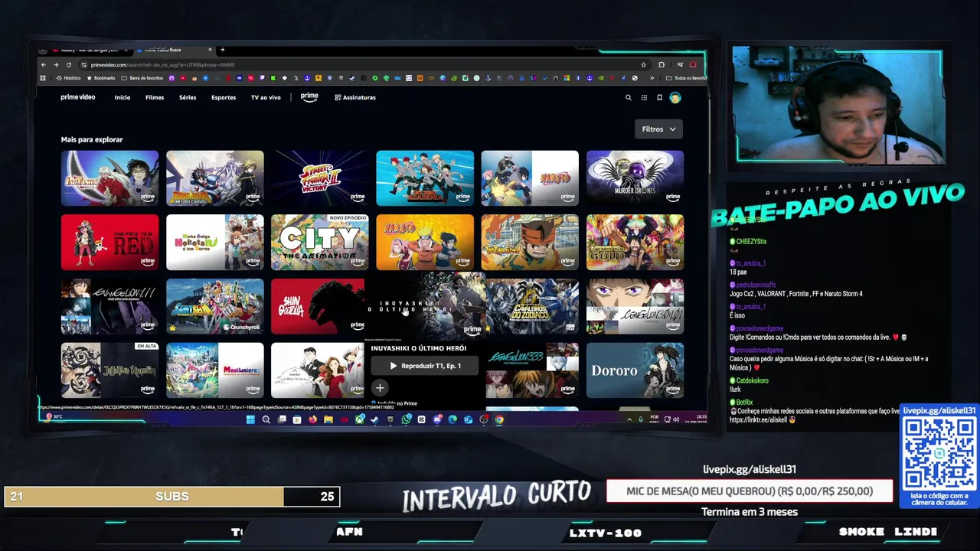Viewport: 980px width, 551px height.
Task: Open the Windows Start menu
Action: [x=250, y=419]
